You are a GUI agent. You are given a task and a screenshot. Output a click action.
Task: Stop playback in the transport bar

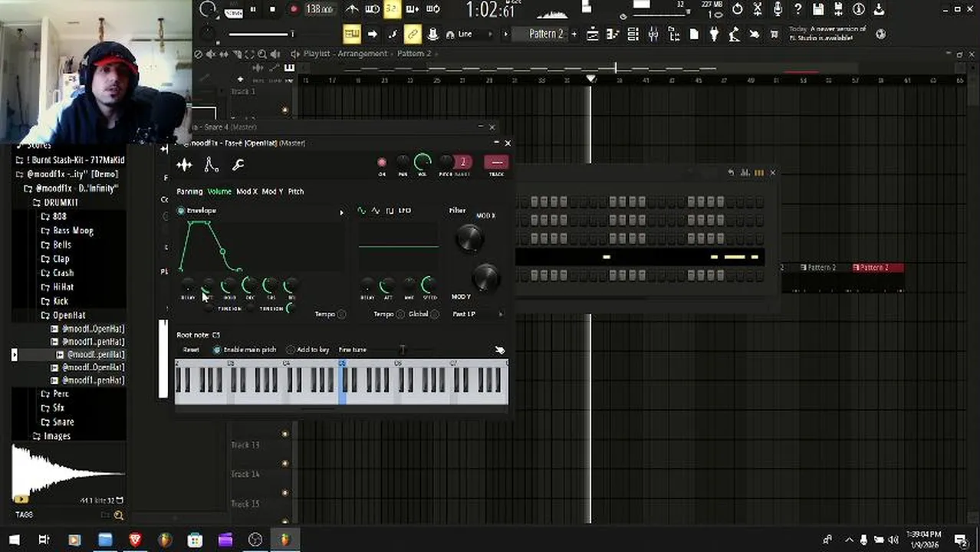point(272,10)
